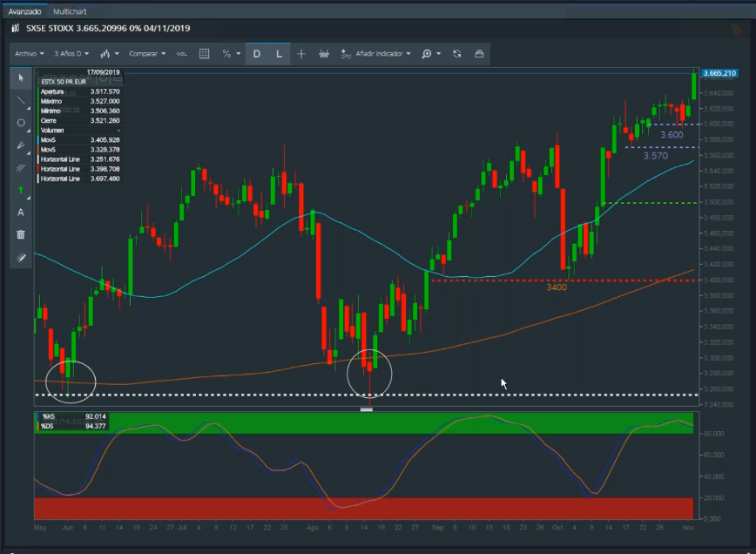Activate the text annotation tool

click(x=21, y=212)
